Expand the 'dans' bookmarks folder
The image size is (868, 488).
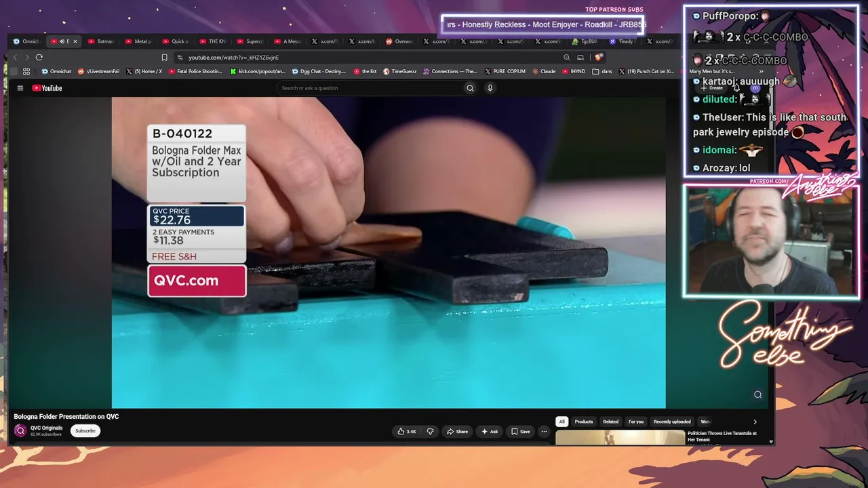pos(602,71)
